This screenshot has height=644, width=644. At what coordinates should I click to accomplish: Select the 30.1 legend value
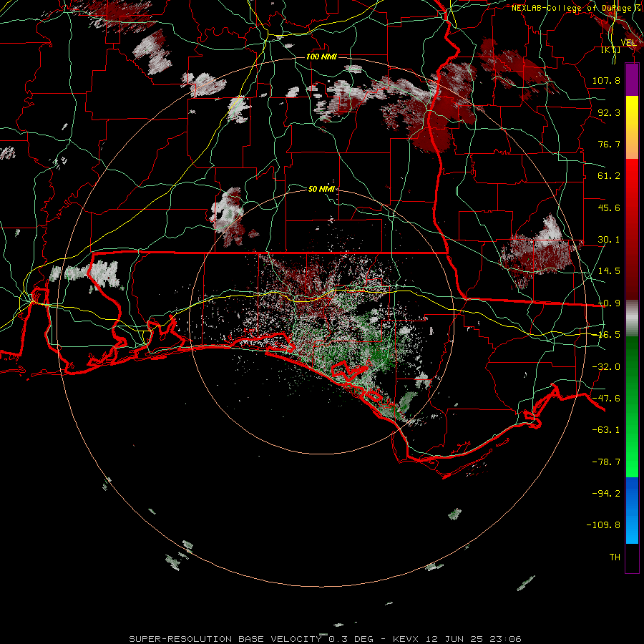click(x=609, y=240)
